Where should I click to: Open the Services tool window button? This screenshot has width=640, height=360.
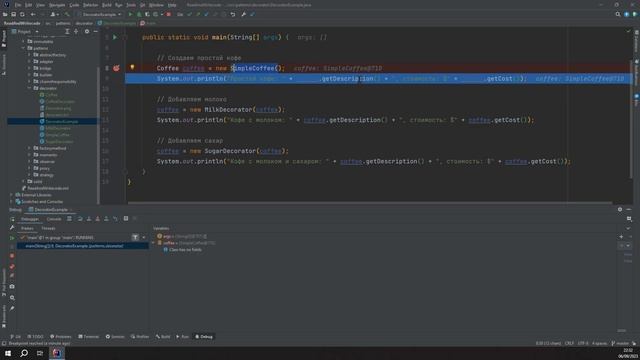coord(115,337)
